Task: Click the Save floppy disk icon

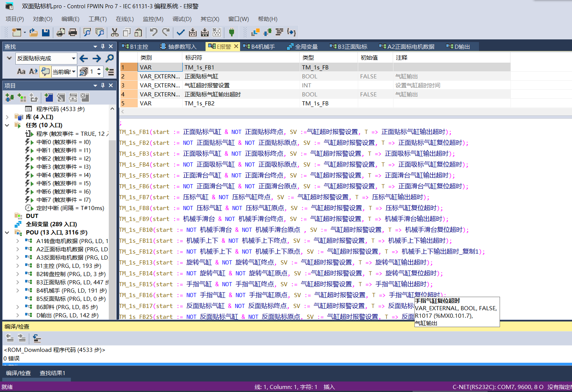Action: [x=46, y=33]
